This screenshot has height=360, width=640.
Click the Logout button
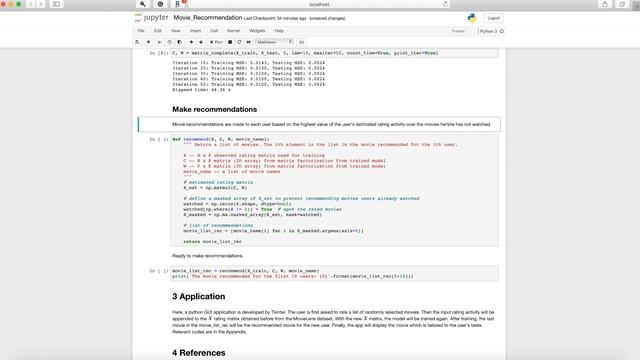[x=493, y=18]
